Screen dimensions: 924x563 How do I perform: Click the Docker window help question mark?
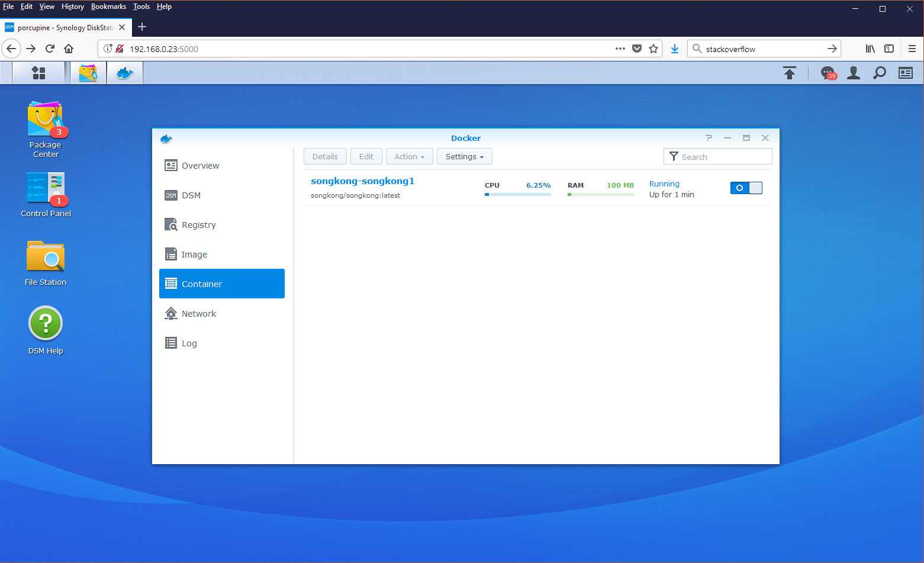point(709,138)
